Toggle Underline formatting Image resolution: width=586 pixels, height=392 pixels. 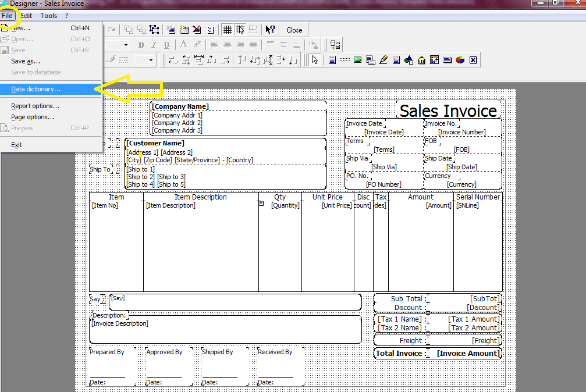[x=166, y=45]
